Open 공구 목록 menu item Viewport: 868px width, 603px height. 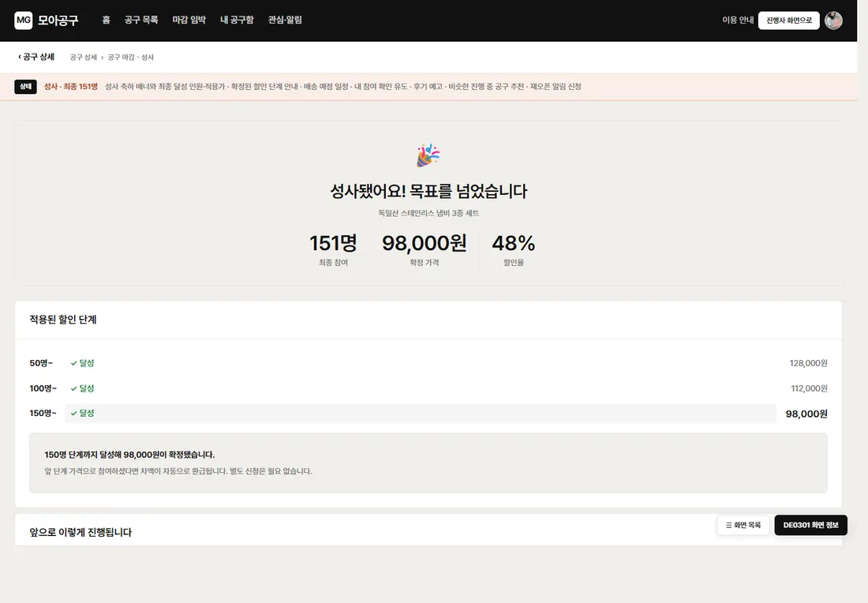141,20
